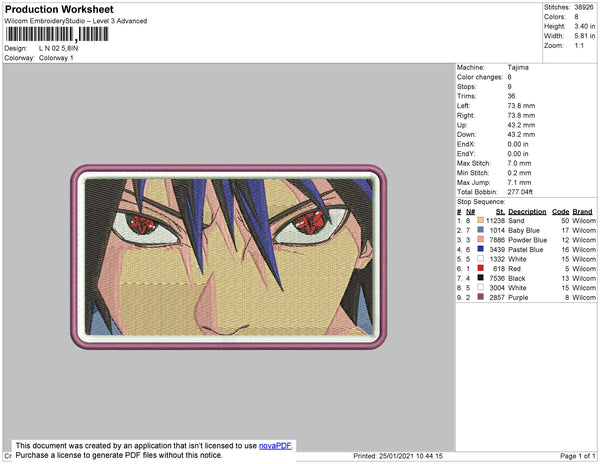Click the Trims value 36
Viewport: 600px width, 464px height.
point(511,96)
